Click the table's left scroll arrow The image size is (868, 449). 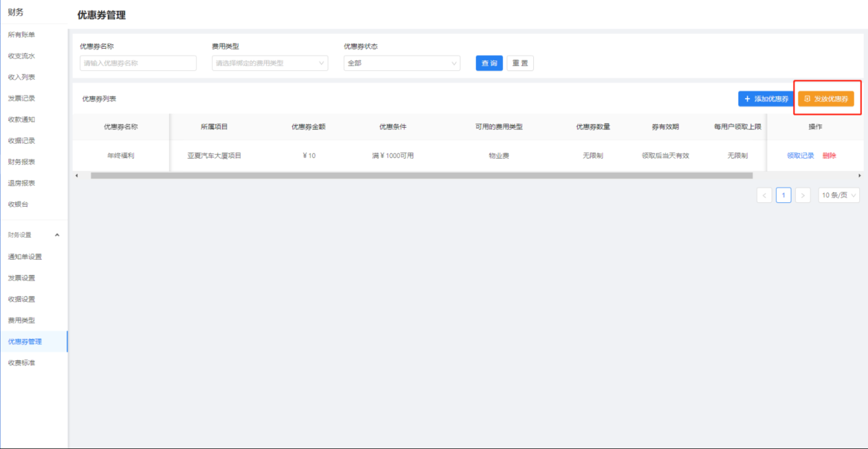pos(77,175)
